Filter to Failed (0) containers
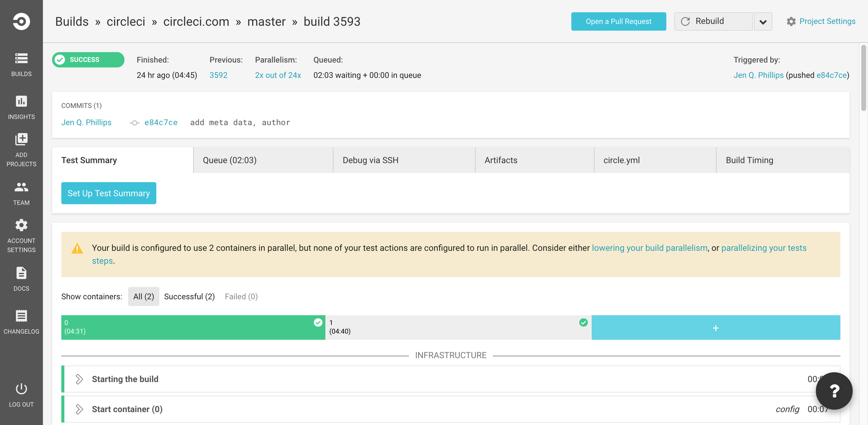 pyautogui.click(x=241, y=297)
